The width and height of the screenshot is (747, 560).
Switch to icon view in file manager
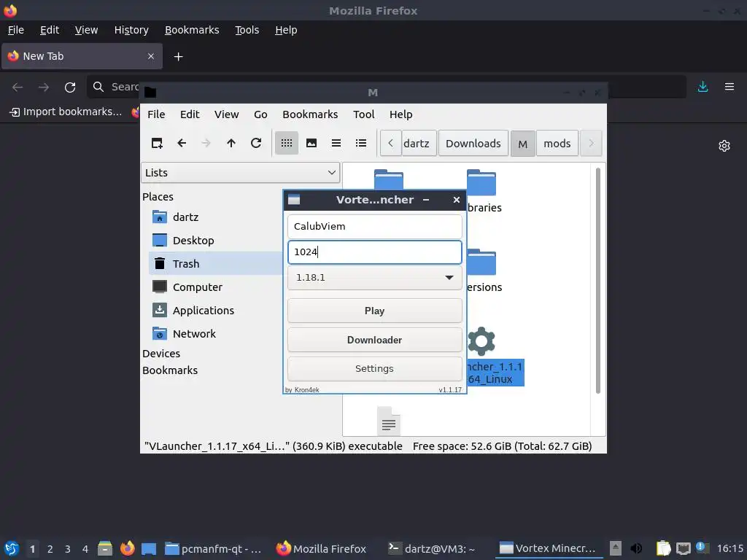(x=286, y=143)
